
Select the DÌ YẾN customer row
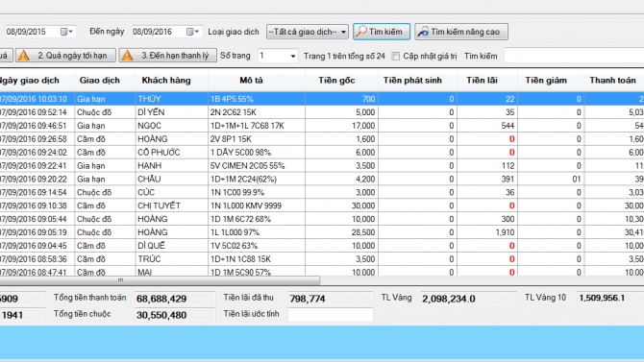[x=322, y=112]
